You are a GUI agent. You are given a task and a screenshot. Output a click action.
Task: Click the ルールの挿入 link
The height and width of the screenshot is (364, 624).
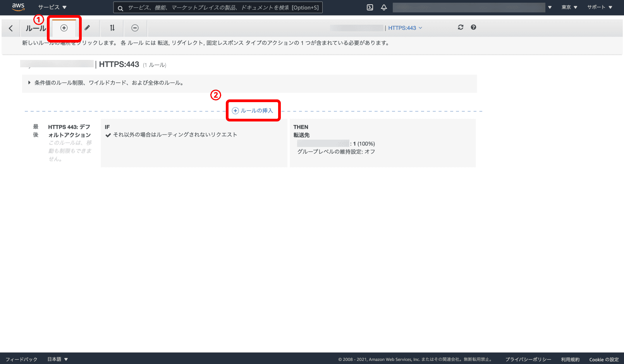pyautogui.click(x=253, y=111)
